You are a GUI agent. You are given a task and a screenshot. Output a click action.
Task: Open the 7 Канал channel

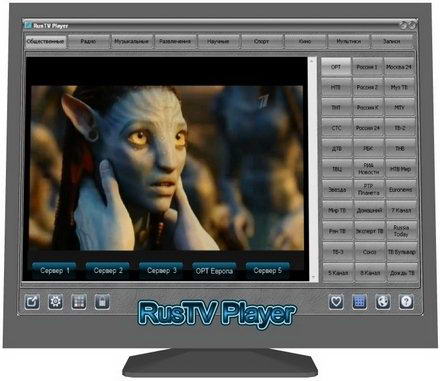(401, 210)
